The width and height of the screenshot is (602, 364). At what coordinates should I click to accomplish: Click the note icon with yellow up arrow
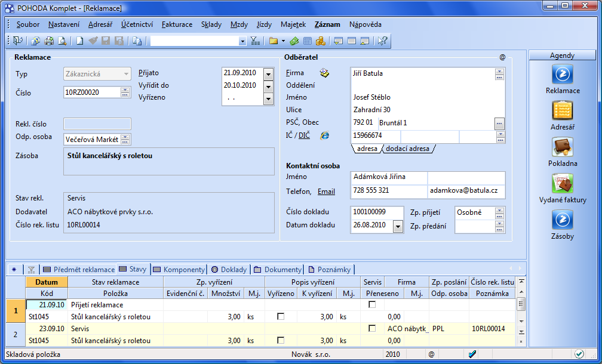pos(364,41)
